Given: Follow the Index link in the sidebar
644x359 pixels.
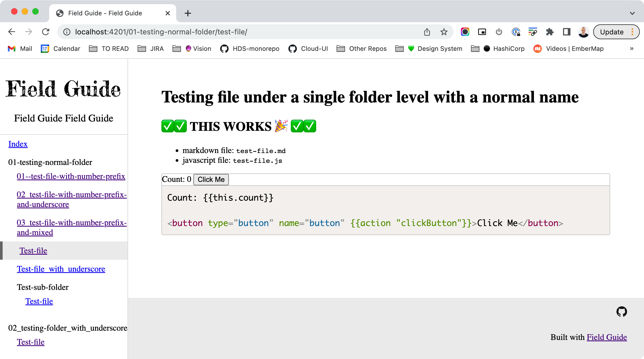Looking at the screenshot, I should point(18,144).
